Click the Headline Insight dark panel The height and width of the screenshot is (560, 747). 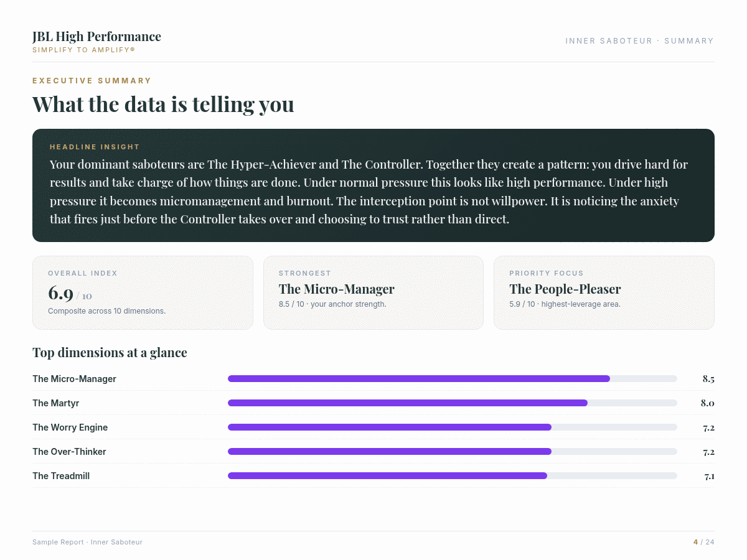pos(374,185)
